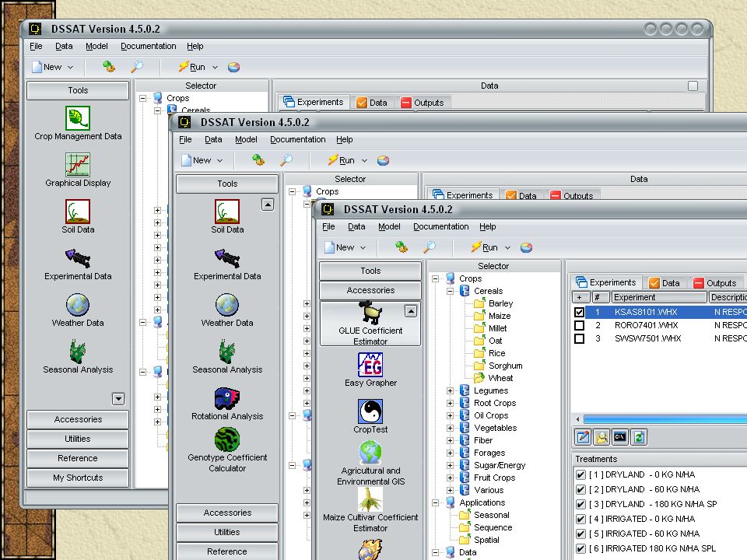
Task: Open Weather Data icon in middle window
Action: pyautogui.click(x=227, y=305)
